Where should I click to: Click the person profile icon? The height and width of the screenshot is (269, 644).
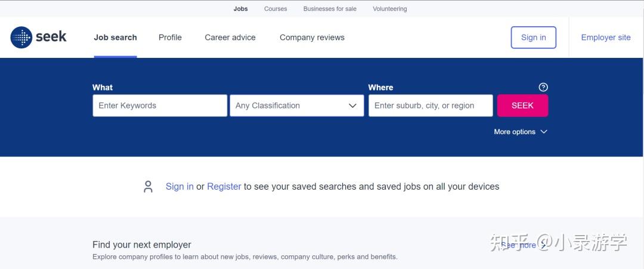pos(148,187)
